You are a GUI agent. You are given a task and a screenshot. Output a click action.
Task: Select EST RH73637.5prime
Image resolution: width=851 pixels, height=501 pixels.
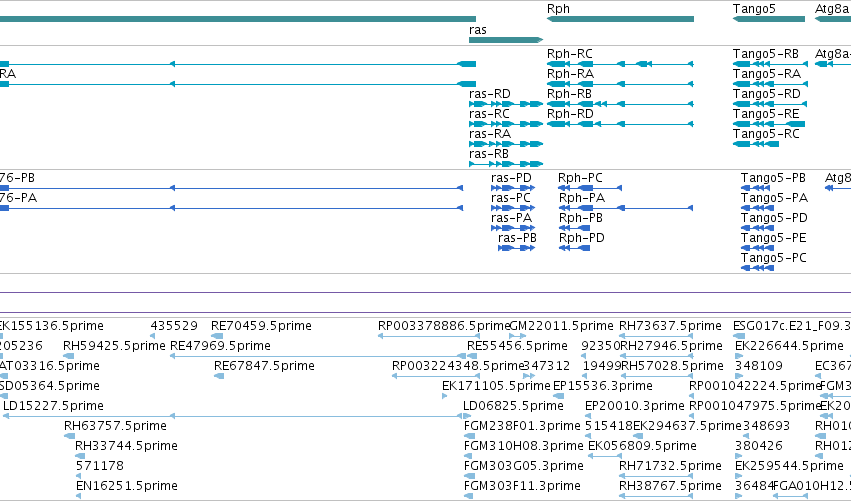pyautogui.click(x=670, y=326)
